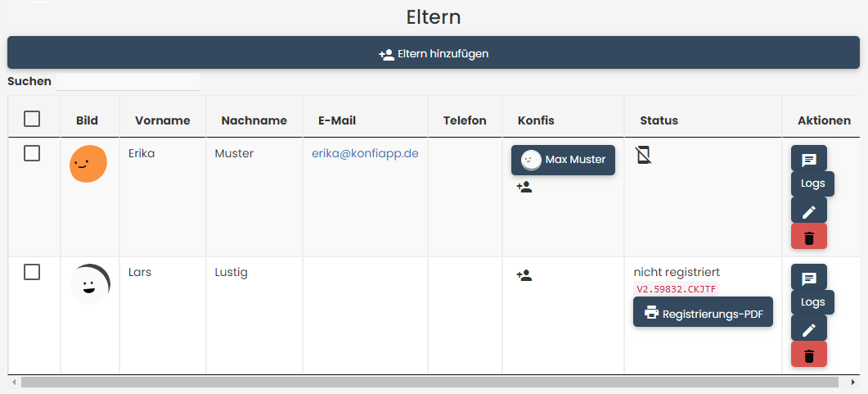Viewport: 868px width, 394px height.
Task: Download Registrierungs-PDF for Lars
Action: pyautogui.click(x=703, y=312)
